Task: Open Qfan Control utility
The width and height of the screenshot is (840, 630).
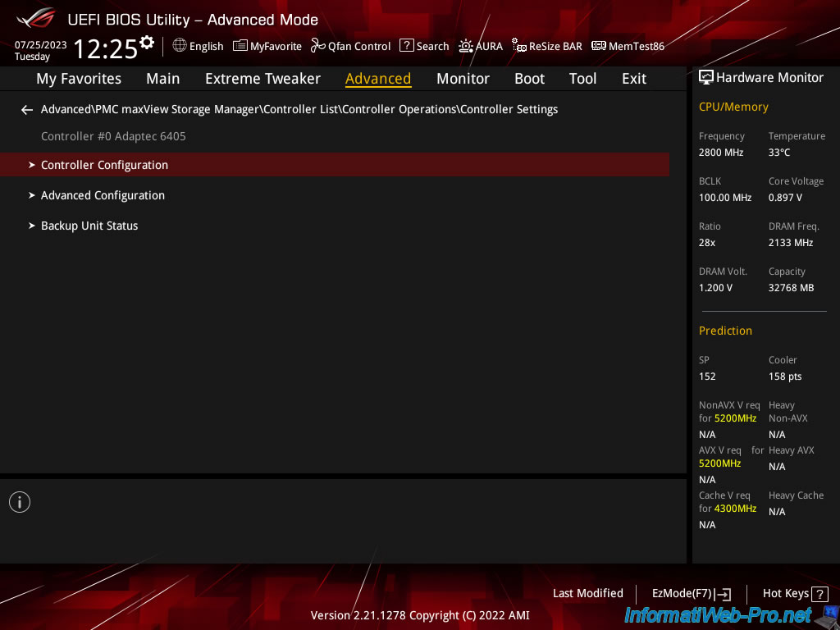Action: (359, 47)
